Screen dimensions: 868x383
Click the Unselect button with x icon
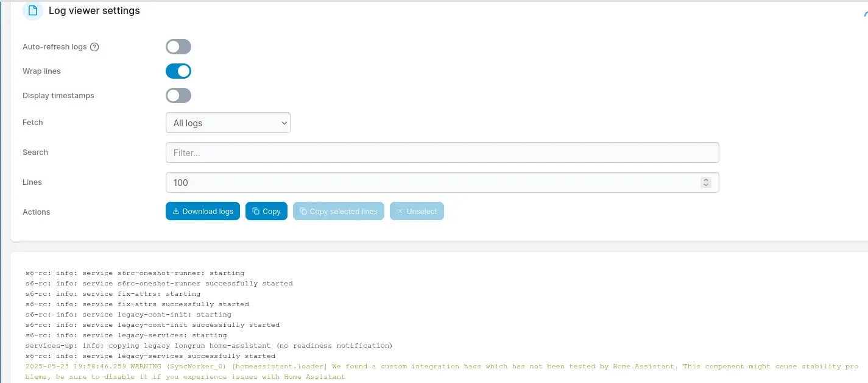[417, 211]
